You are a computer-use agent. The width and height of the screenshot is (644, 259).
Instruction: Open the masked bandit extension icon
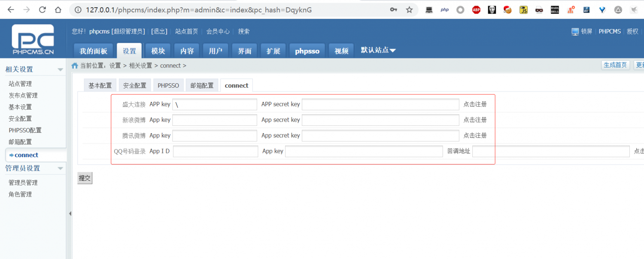(x=539, y=10)
